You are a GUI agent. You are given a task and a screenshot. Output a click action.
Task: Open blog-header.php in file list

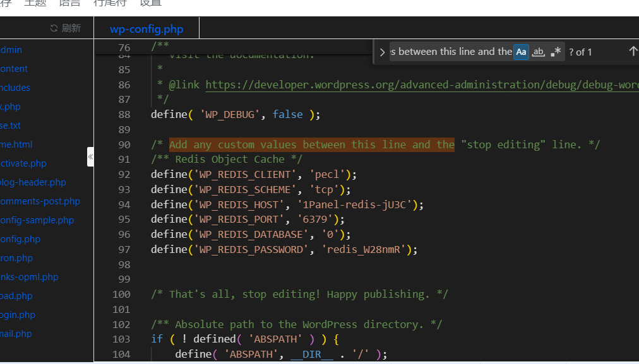[x=33, y=182]
